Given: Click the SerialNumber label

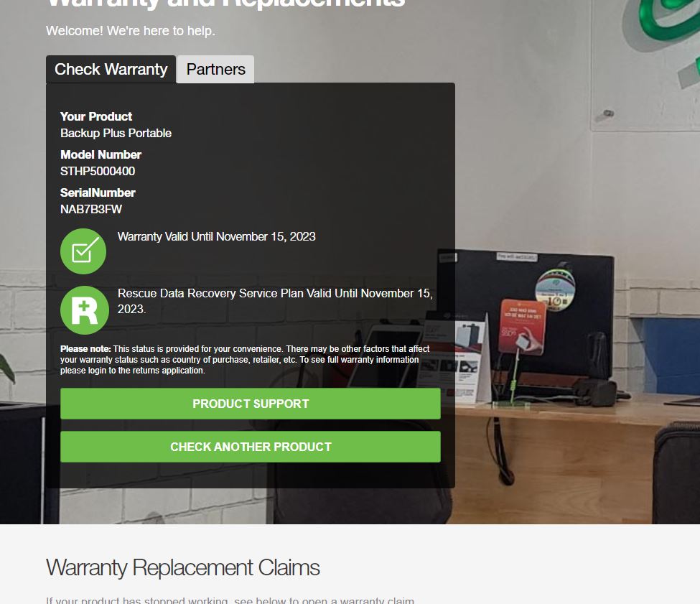Looking at the screenshot, I should (x=98, y=193).
